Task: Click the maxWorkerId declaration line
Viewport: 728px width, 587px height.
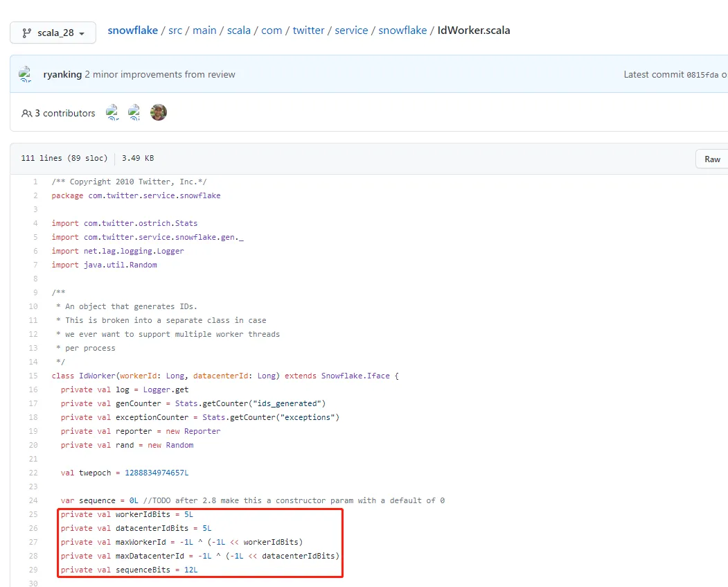Action: coord(181,543)
